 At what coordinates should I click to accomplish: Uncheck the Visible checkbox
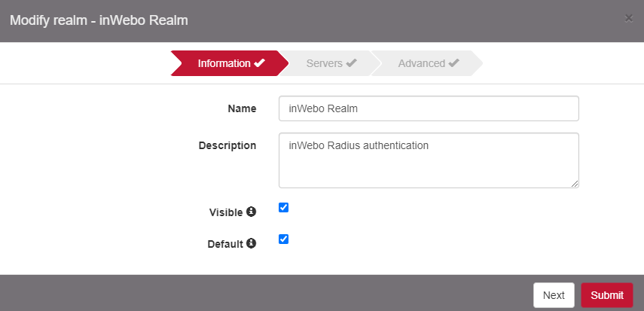pyautogui.click(x=284, y=208)
